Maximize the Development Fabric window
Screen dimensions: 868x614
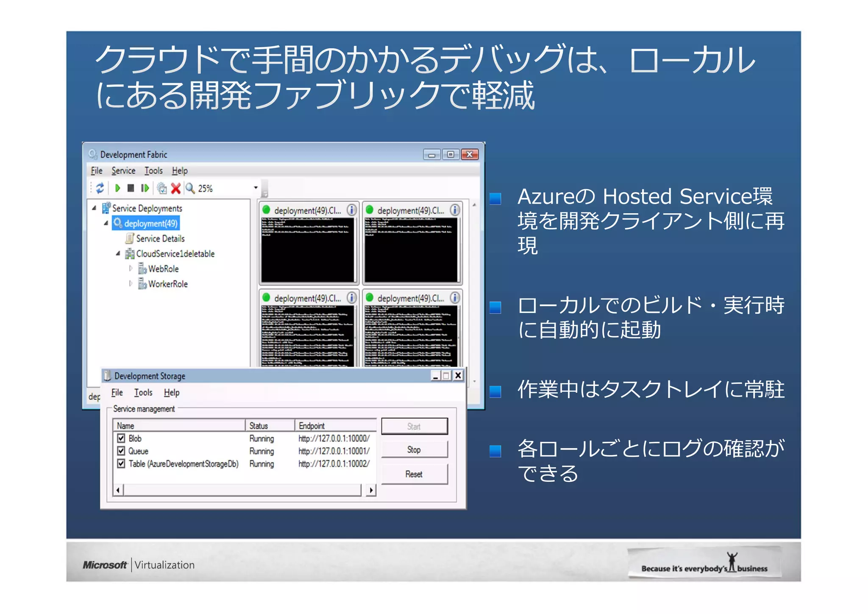[x=451, y=154]
